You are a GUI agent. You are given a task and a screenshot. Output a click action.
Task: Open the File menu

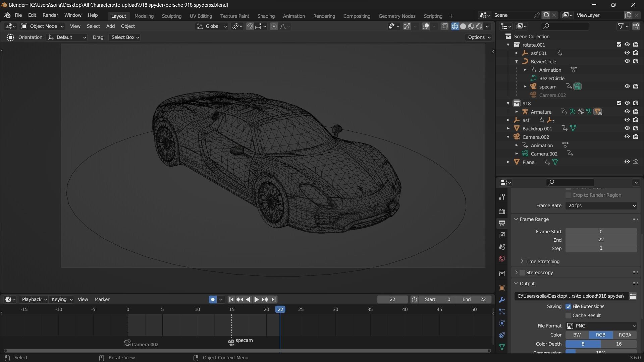[x=18, y=15]
